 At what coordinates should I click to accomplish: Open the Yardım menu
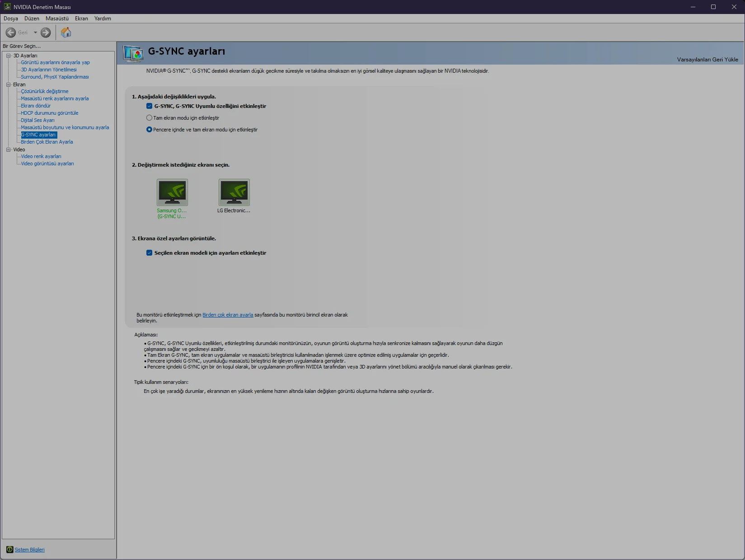tap(103, 19)
